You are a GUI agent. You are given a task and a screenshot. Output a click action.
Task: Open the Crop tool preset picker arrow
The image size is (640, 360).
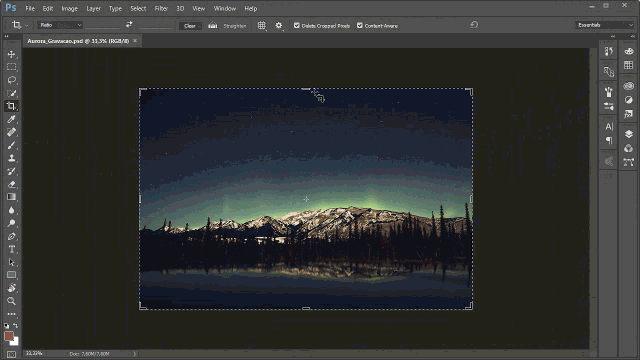click(x=27, y=26)
